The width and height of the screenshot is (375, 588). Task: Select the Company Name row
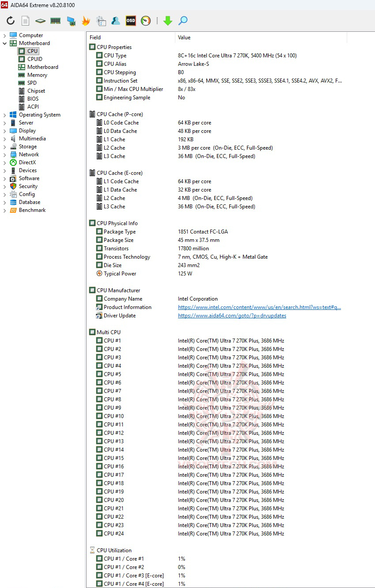[x=216, y=299]
